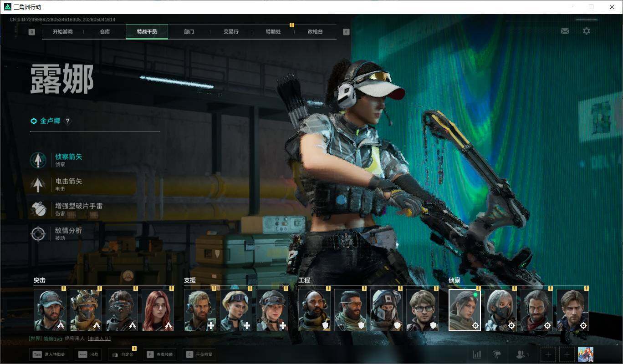Open the settings gear icon

click(587, 31)
